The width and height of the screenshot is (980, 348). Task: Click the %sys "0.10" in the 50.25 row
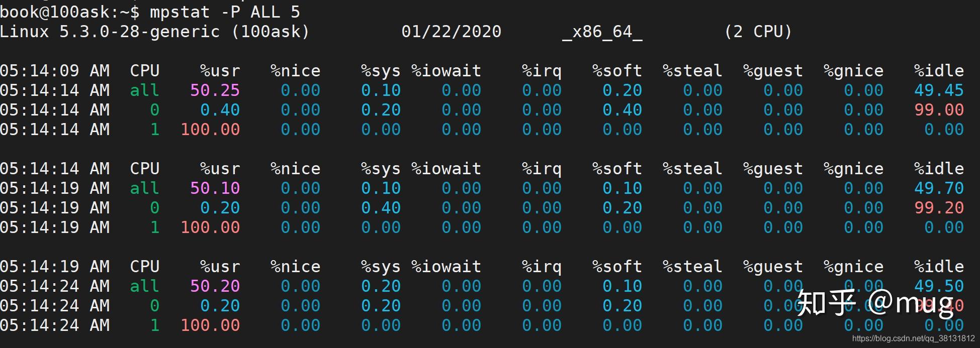click(x=381, y=90)
